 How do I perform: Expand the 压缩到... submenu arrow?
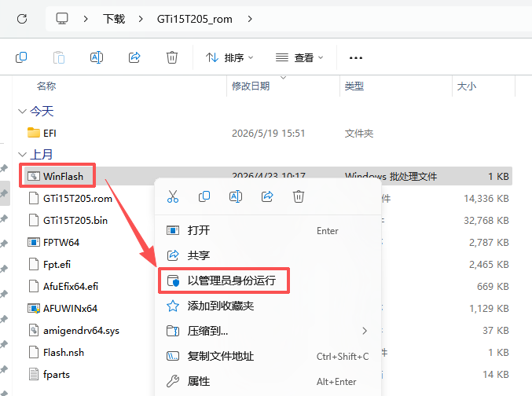click(x=365, y=331)
